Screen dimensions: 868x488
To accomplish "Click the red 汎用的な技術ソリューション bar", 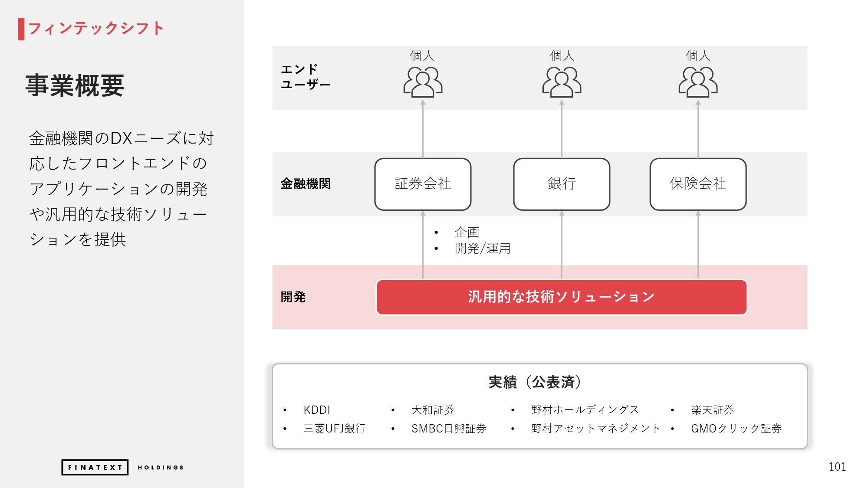I will pyautogui.click(x=562, y=297).
